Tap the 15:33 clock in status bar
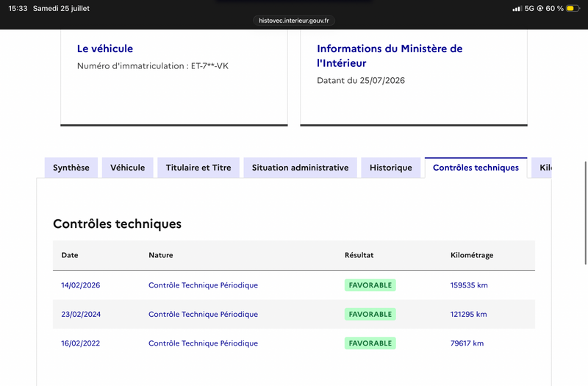Screen dimensions: 588x386 click(x=18, y=8)
